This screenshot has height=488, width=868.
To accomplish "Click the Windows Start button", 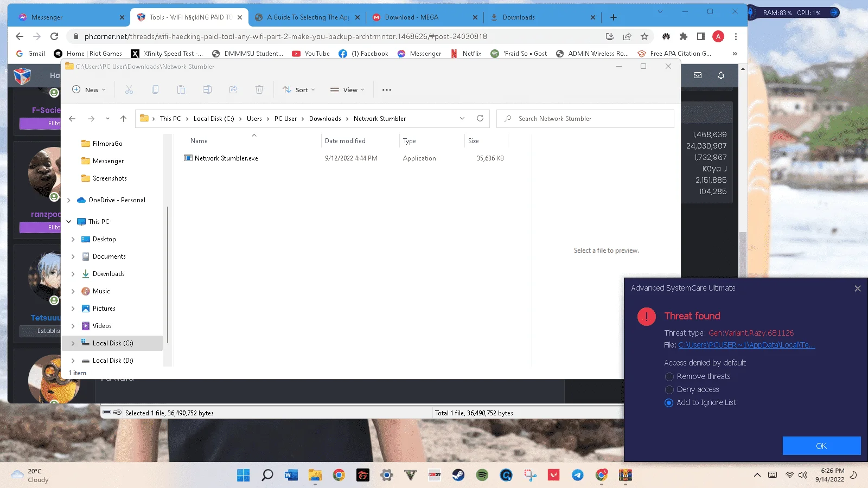I will [x=244, y=476].
